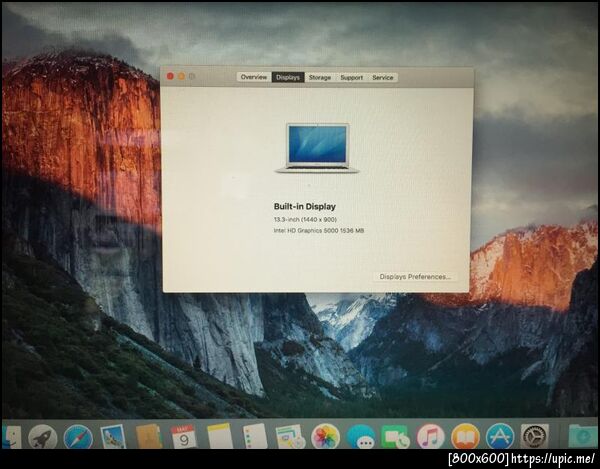Click the Displays Preferences button
The height and width of the screenshot is (469, 600).
415,277
